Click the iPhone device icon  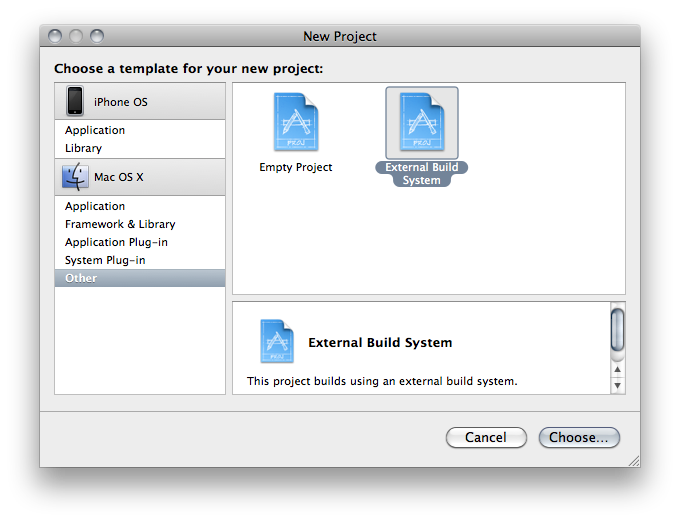pos(75,101)
